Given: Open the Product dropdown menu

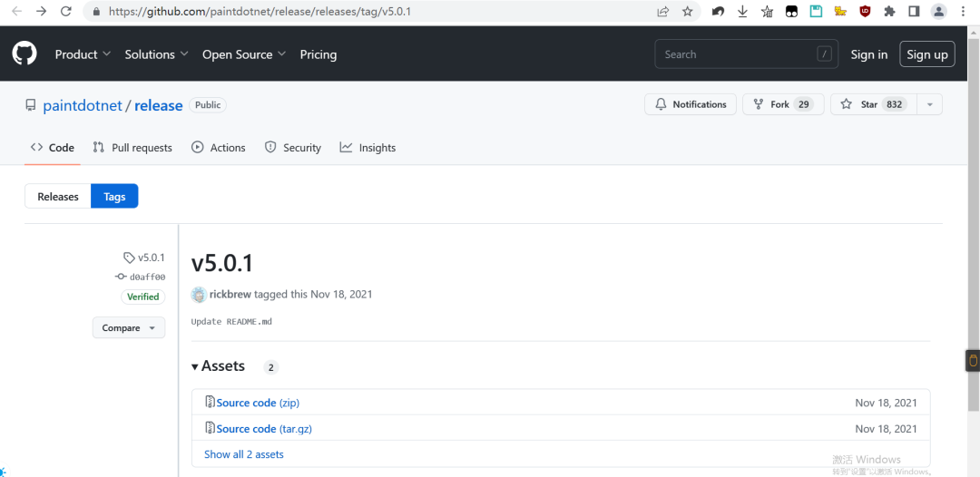Looking at the screenshot, I should coord(83,54).
